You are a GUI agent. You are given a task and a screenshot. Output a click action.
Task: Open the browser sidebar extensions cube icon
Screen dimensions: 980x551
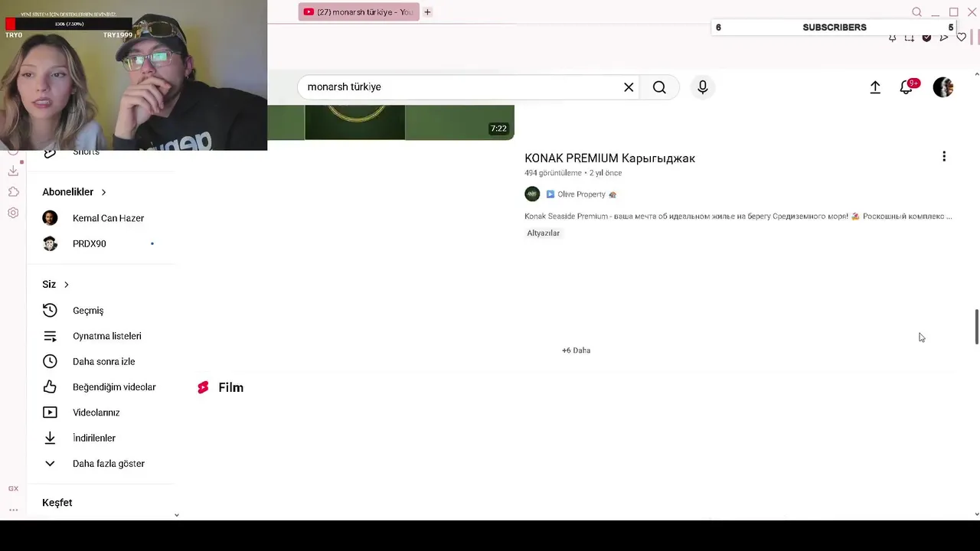pyautogui.click(x=13, y=192)
